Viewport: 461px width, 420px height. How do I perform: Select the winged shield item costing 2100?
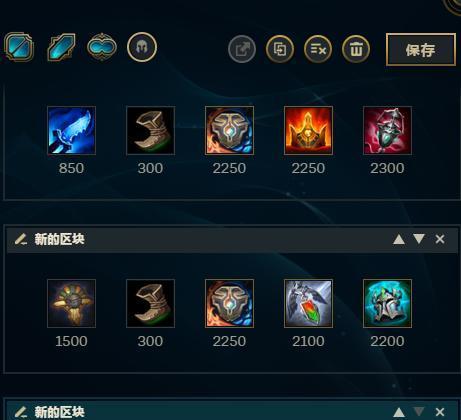coord(308,303)
